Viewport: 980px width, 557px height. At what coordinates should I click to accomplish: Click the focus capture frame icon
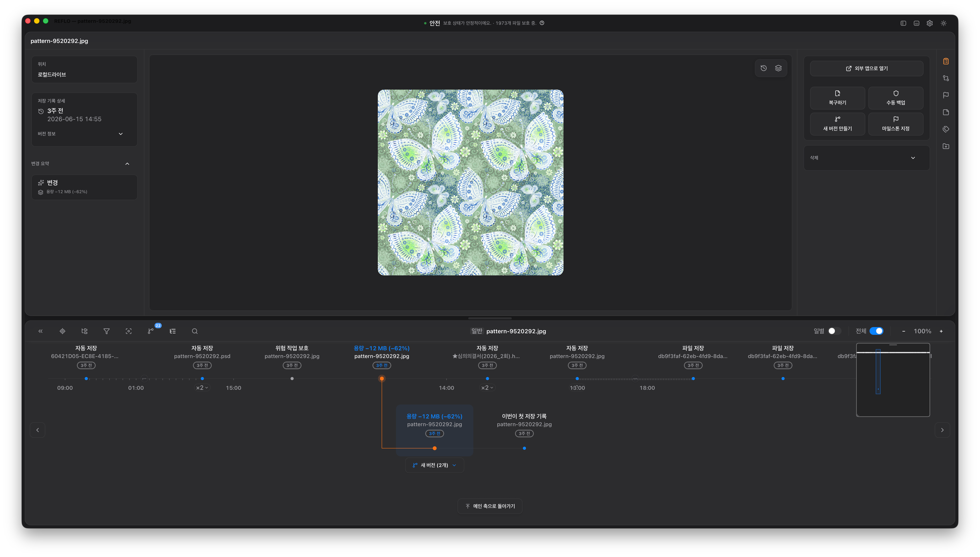[128, 331]
